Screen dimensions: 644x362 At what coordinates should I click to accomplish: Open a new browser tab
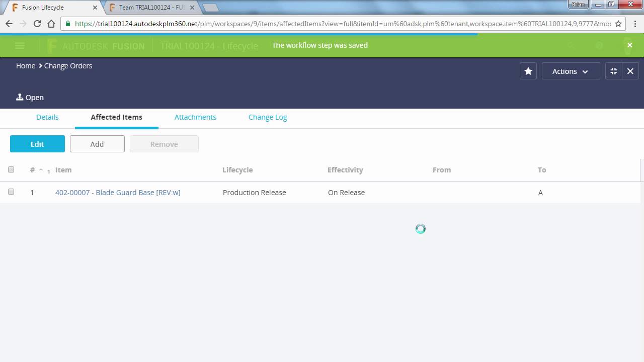click(210, 8)
